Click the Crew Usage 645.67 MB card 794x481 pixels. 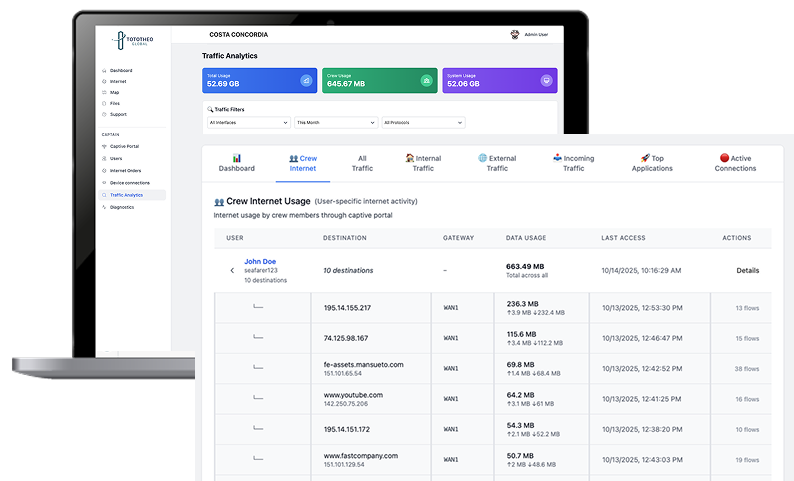coord(380,81)
